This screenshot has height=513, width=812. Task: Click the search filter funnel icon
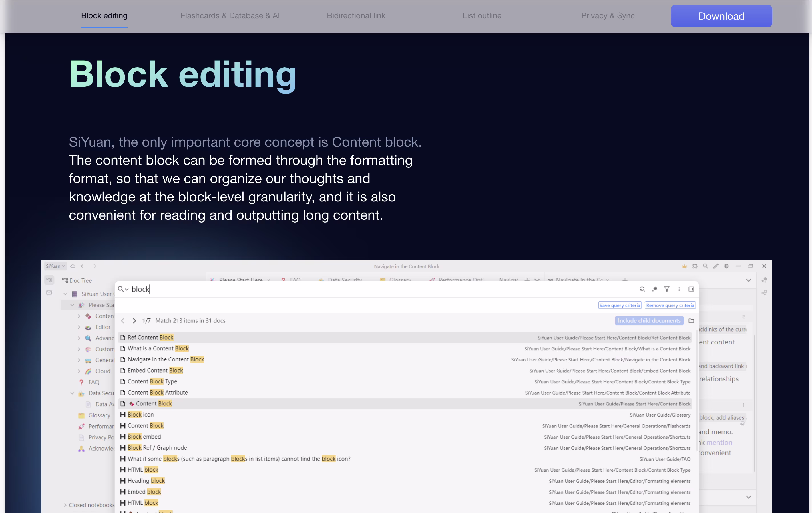tap(667, 289)
